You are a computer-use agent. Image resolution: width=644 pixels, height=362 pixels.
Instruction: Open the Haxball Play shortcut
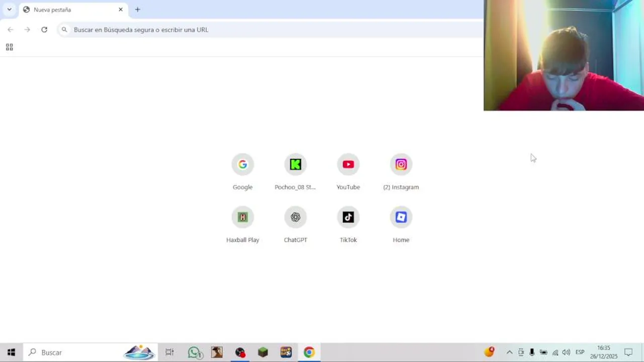coord(243,225)
